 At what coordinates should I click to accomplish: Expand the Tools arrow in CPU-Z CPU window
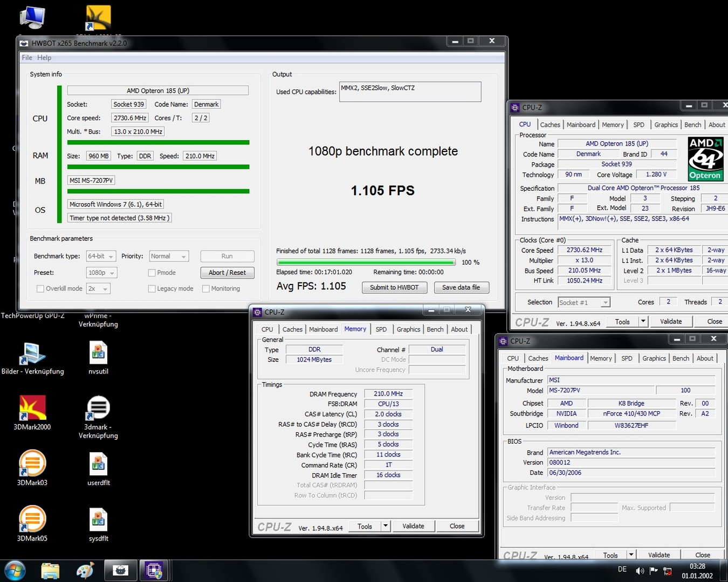643,321
